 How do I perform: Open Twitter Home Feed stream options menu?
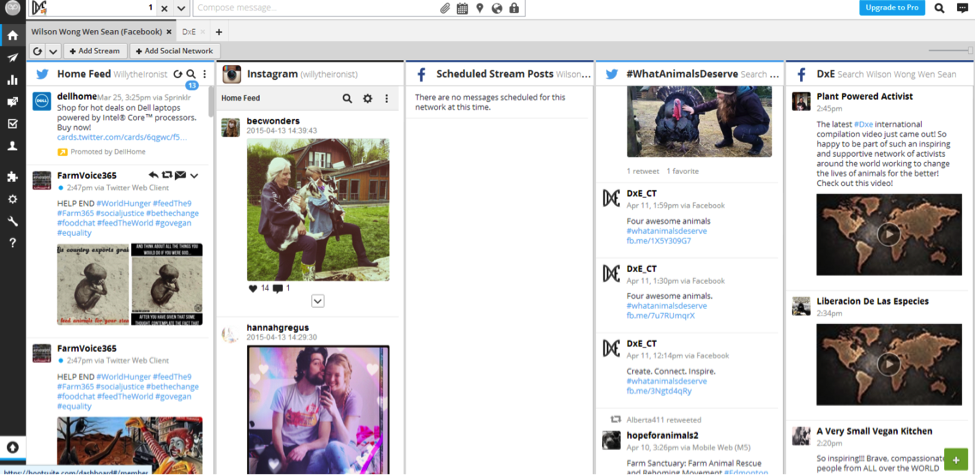pos(205,74)
